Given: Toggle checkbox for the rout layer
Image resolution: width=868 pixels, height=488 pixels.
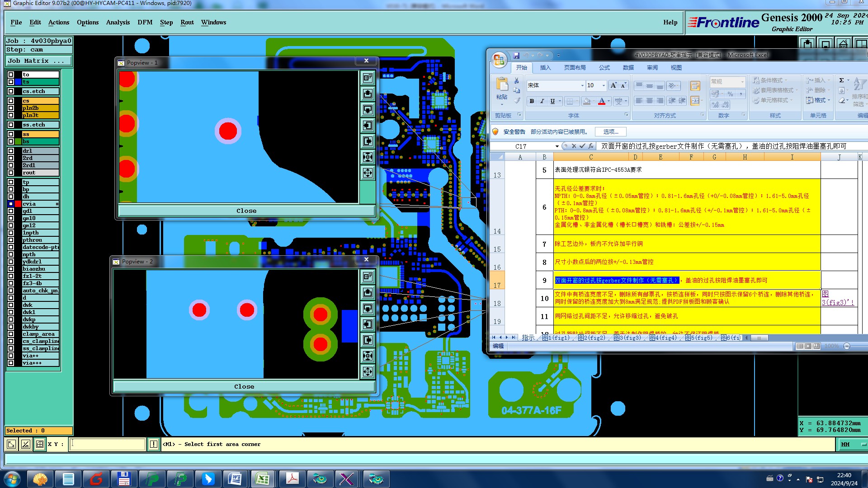Looking at the screenshot, I should coord(11,173).
